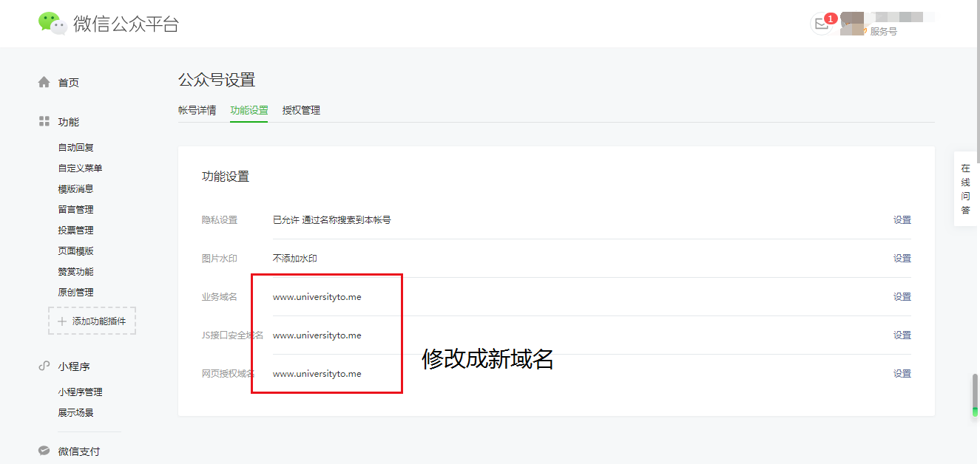Viewport: 980px width, 464px height.
Task: Open 赞赏功能 in sidebar
Action: (76, 272)
